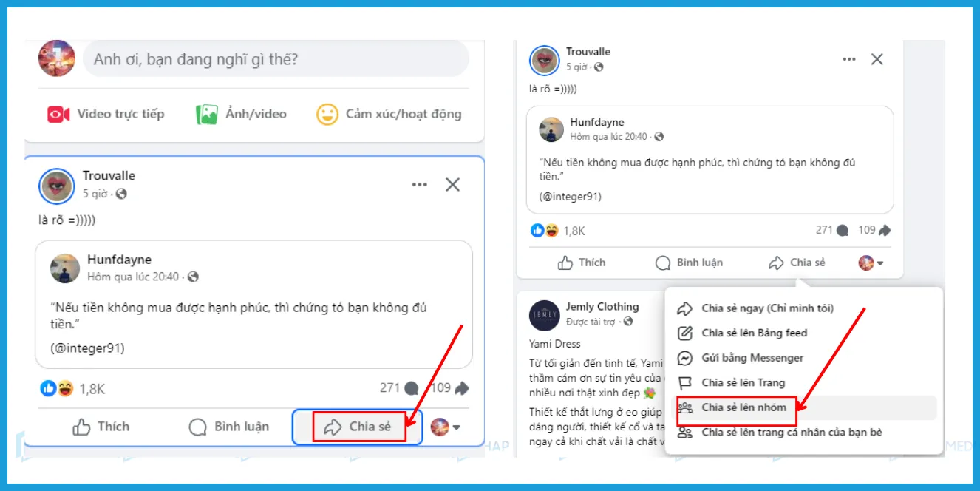Click the like thumb reaction icon under the post

47,387
